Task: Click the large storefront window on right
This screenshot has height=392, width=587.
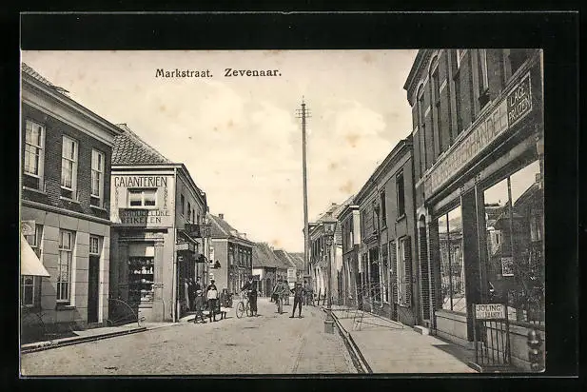Action: click(512, 243)
